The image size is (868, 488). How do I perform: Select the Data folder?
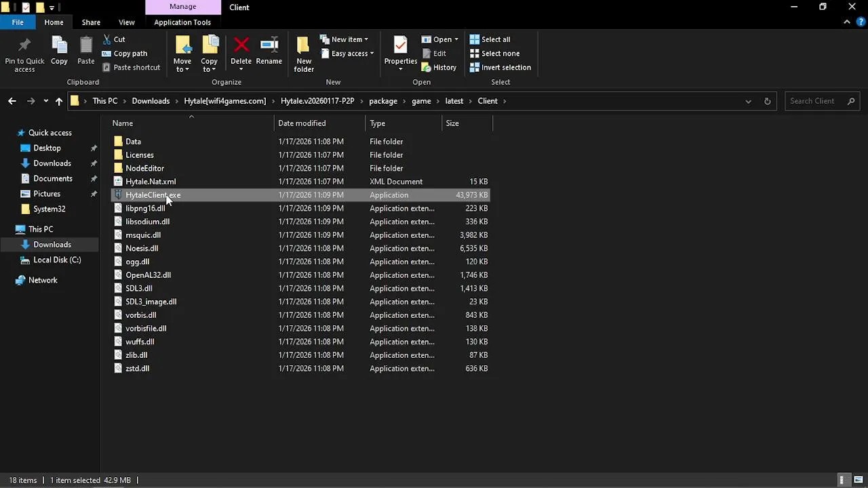pyautogui.click(x=300, y=142)
